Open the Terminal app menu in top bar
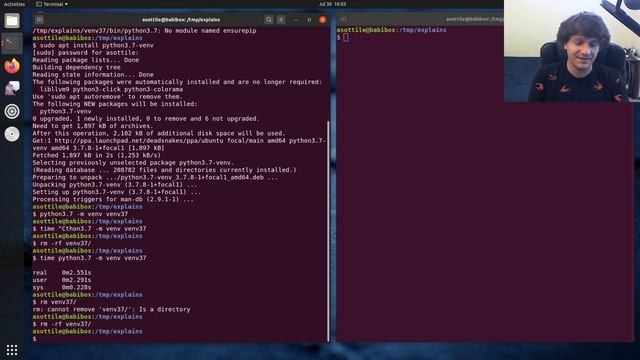 pos(52,4)
